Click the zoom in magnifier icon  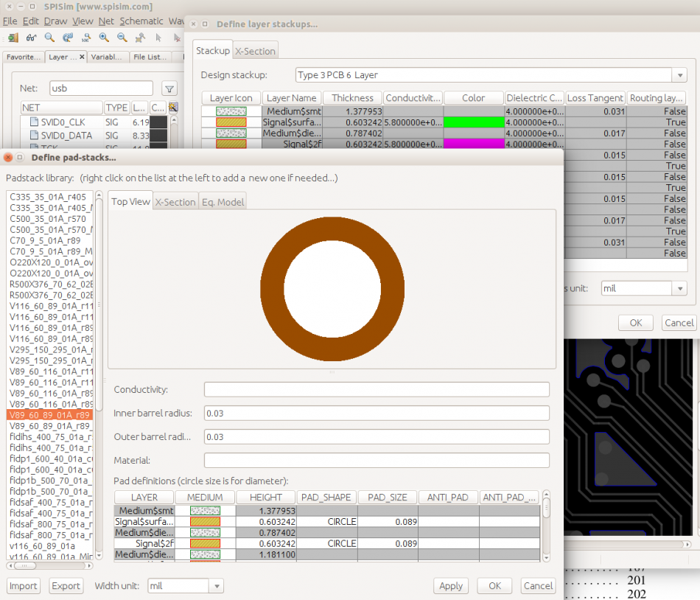pos(104,38)
